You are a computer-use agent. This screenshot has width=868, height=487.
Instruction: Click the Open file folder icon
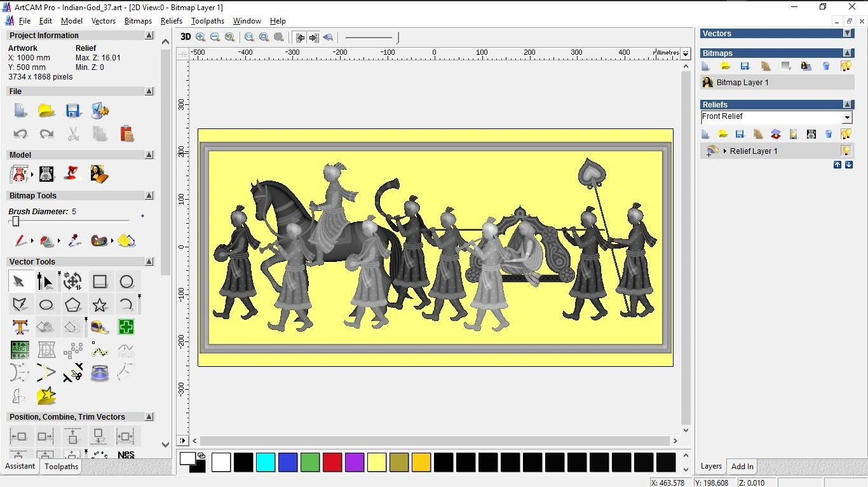46,111
